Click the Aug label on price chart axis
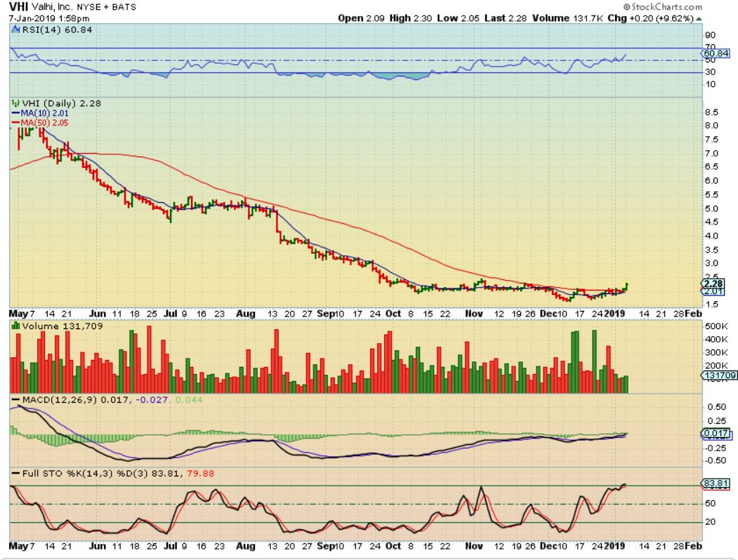The width and height of the screenshot is (738, 560). (245, 314)
